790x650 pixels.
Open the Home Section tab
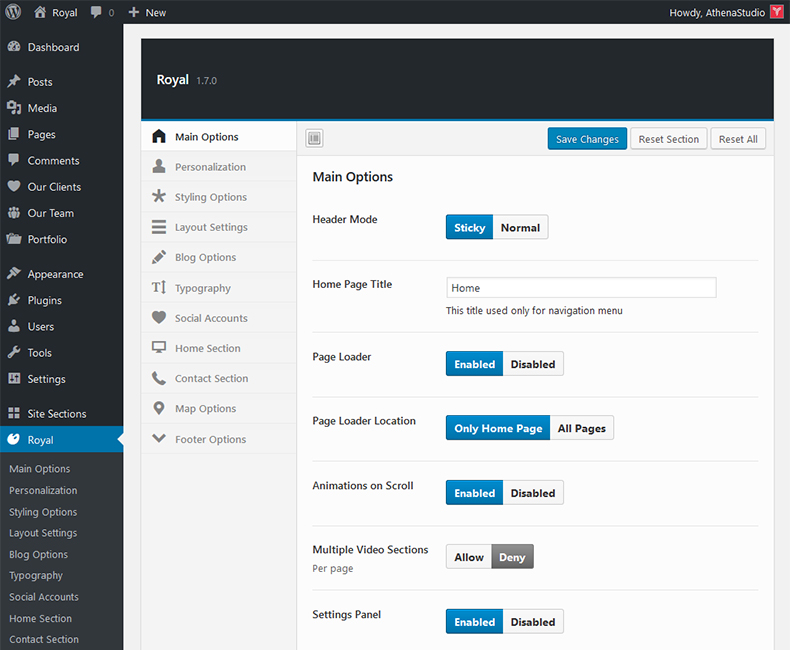point(219,348)
